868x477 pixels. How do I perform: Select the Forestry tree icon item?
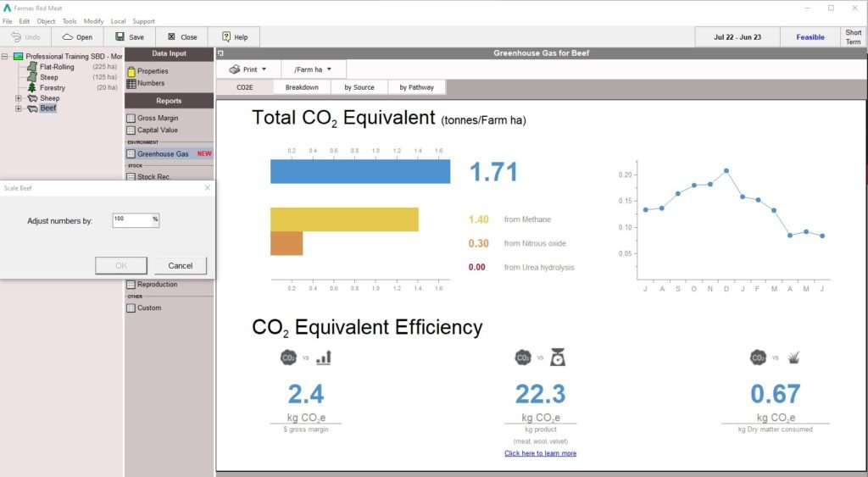tap(32, 87)
